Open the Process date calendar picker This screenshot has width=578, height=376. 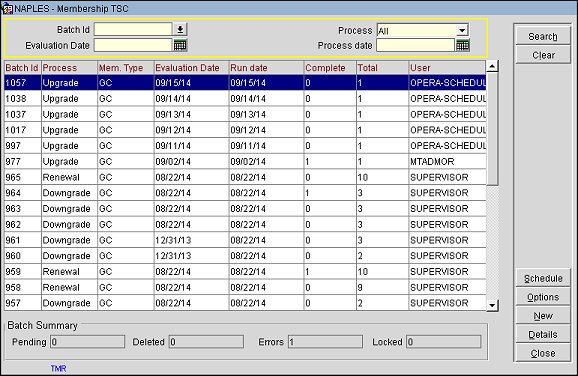tap(463, 45)
